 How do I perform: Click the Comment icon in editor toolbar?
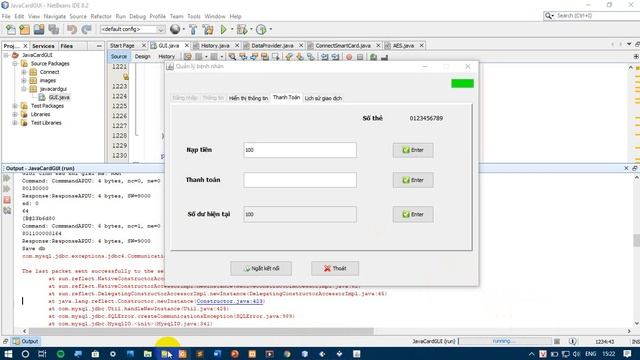pyautogui.click(x=373, y=57)
